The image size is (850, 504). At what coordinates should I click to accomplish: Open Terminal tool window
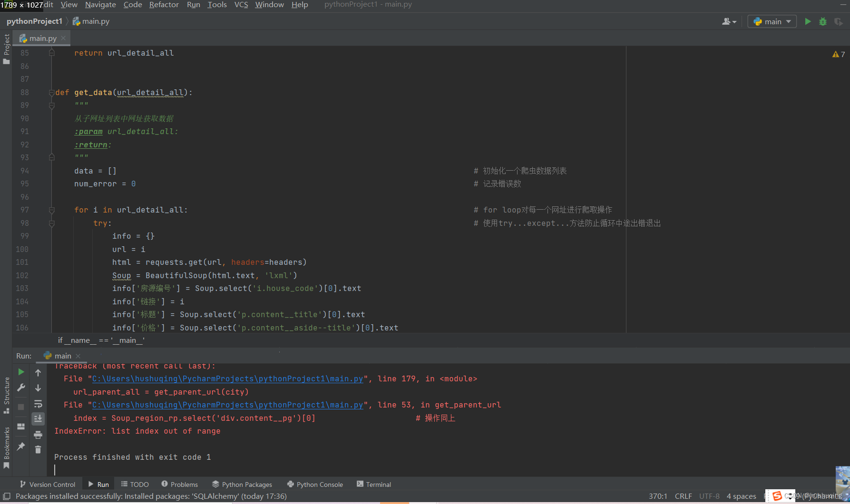click(x=374, y=485)
